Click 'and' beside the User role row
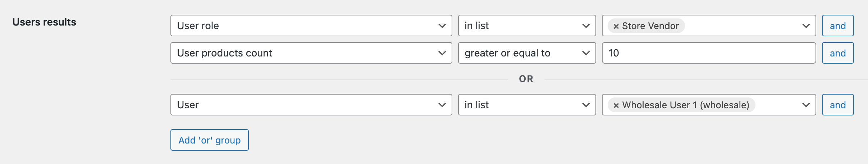Image resolution: width=868 pixels, height=164 pixels. tap(837, 26)
